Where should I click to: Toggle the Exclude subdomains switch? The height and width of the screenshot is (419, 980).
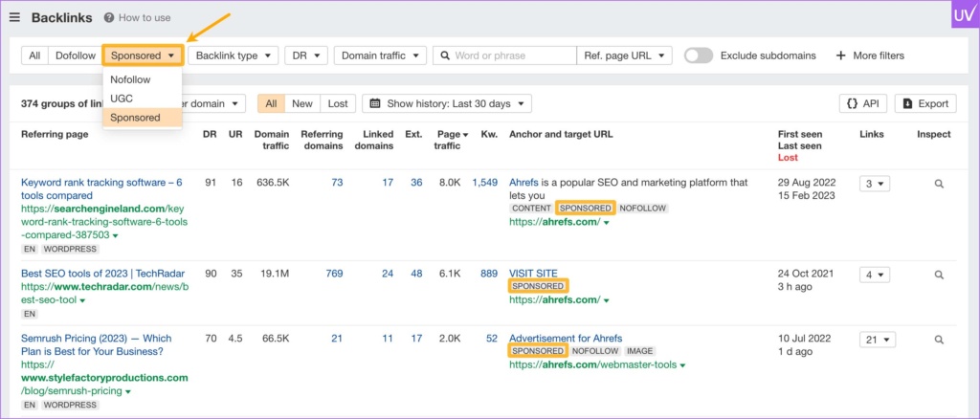(x=699, y=55)
